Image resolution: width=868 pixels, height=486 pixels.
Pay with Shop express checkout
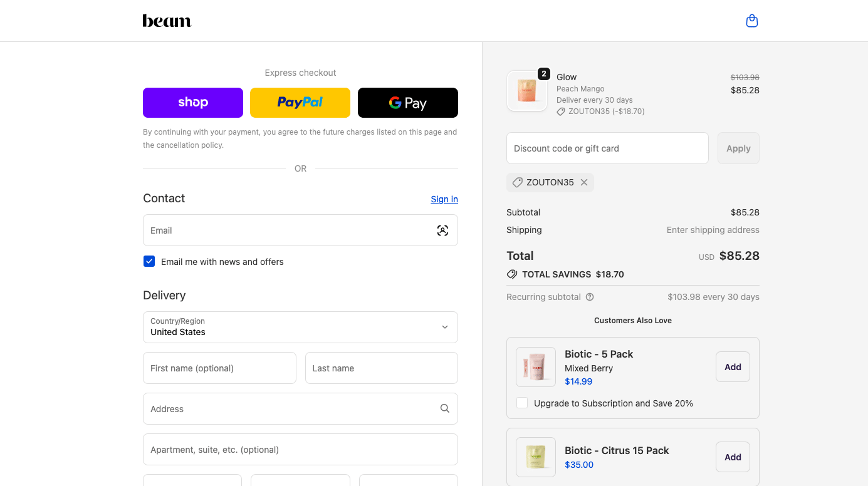(x=193, y=103)
